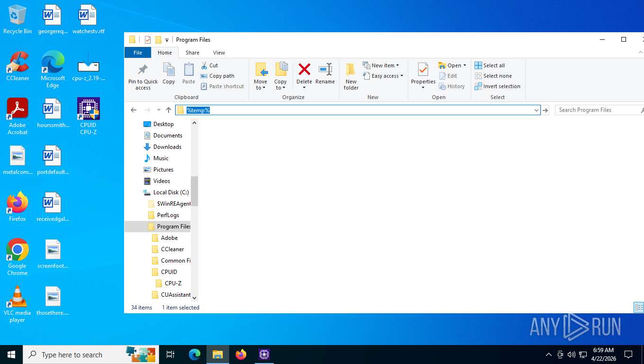Select Videos in navigation pane
Image resolution: width=644 pixels, height=364 pixels.
click(x=161, y=181)
